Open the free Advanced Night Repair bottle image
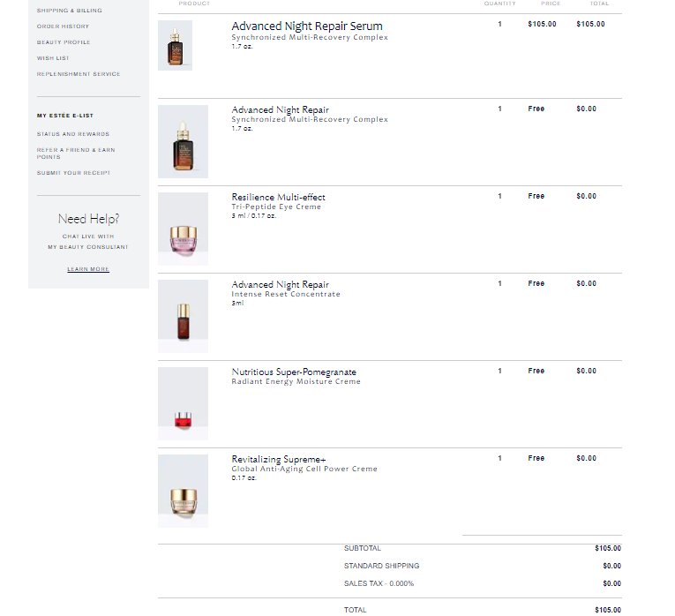Viewport: 675px width, 616px height. [x=183, y=142]
